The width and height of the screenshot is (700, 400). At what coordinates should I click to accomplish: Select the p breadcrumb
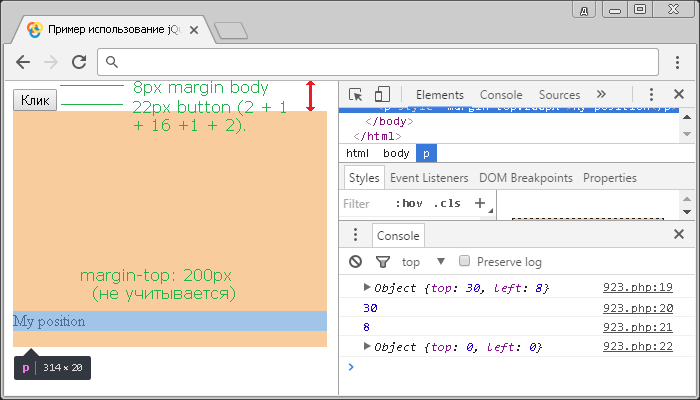pos(426,153)
